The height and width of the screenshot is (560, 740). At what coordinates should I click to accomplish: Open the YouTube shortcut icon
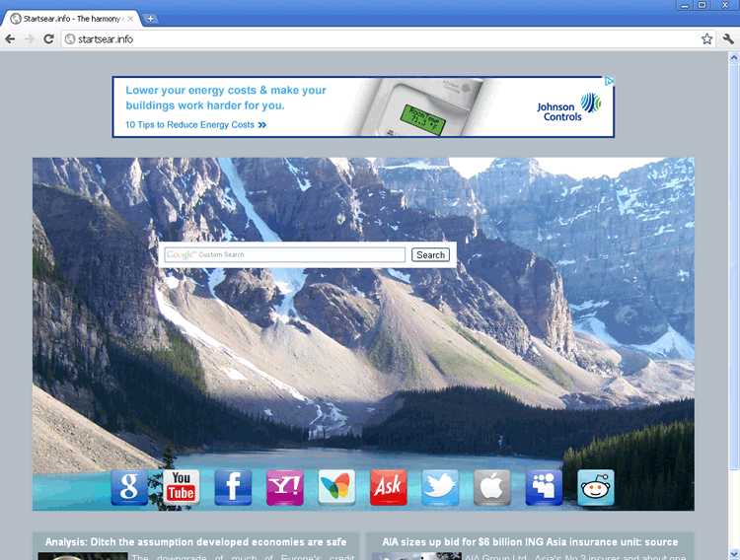181,487
